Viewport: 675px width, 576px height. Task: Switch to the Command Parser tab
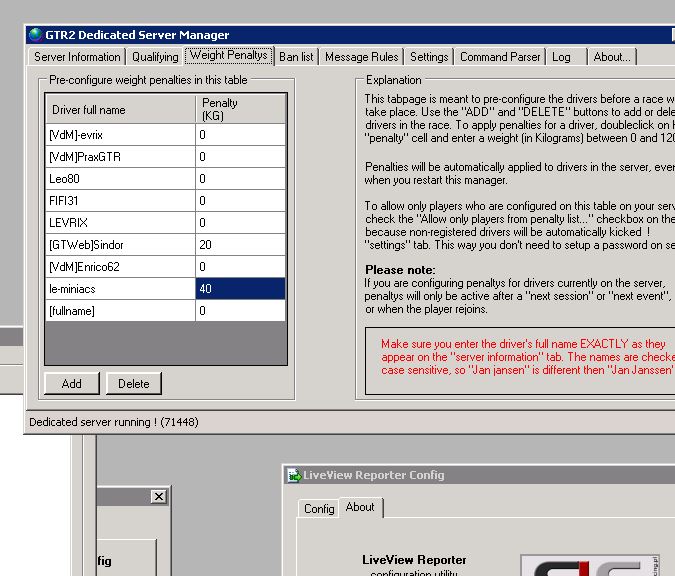[x=500, y=57]
